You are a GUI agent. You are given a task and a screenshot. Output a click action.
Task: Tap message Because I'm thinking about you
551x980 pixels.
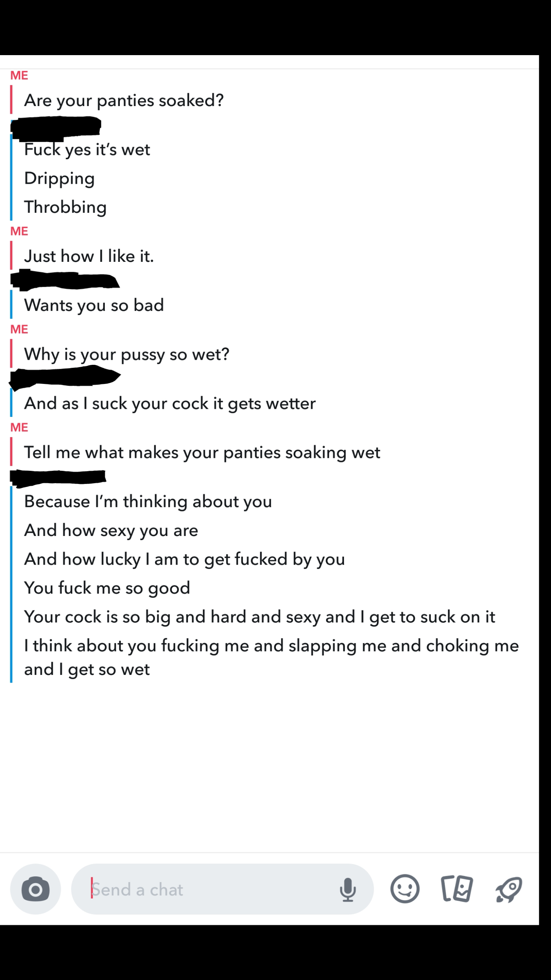(148, 501)
